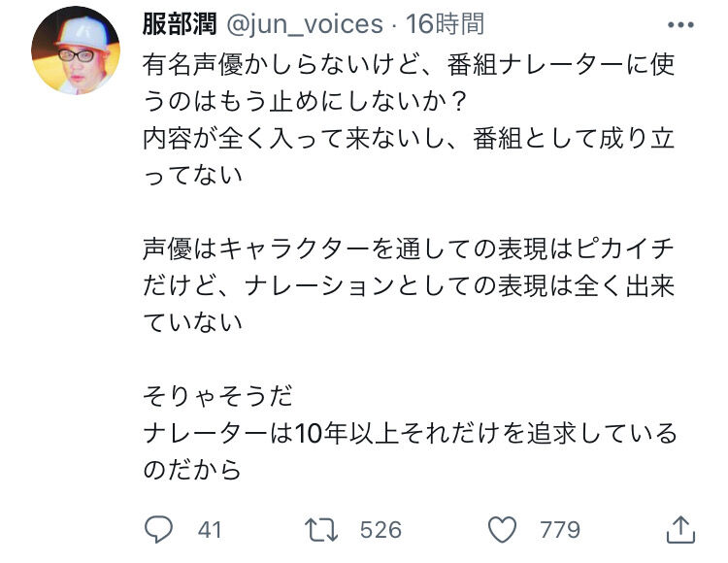View the profile picture of 服部潤
The width and height of the screenshot is (728, 563).
pyautogui.click(x=76, y=50)
